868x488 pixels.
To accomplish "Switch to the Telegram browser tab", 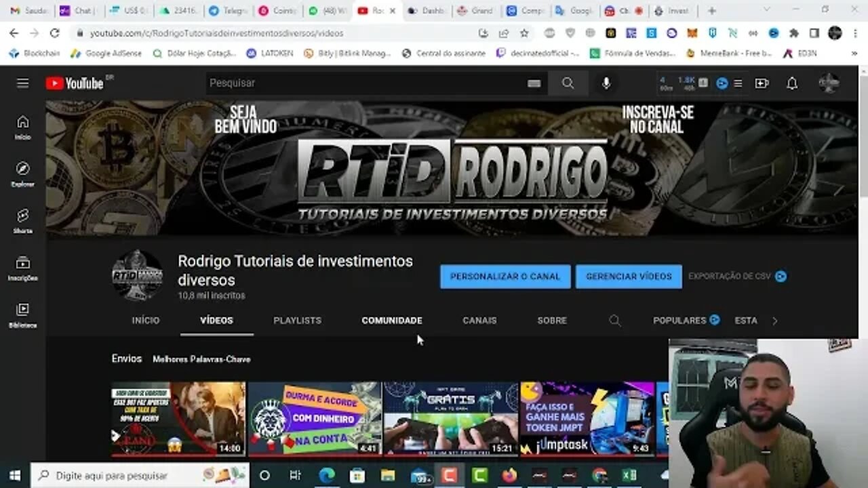I will point(227,11).
